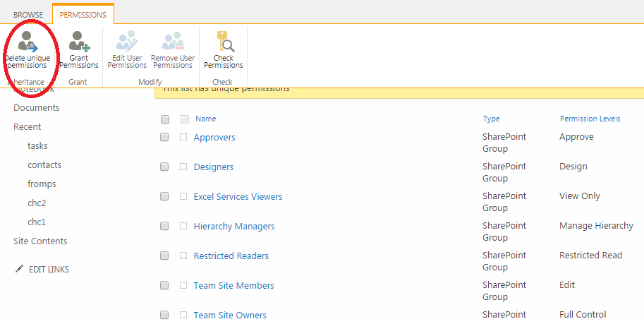This screenshot has width=644, height=324.
Task: Open the Approvers group link
Action: click(214, 138)
